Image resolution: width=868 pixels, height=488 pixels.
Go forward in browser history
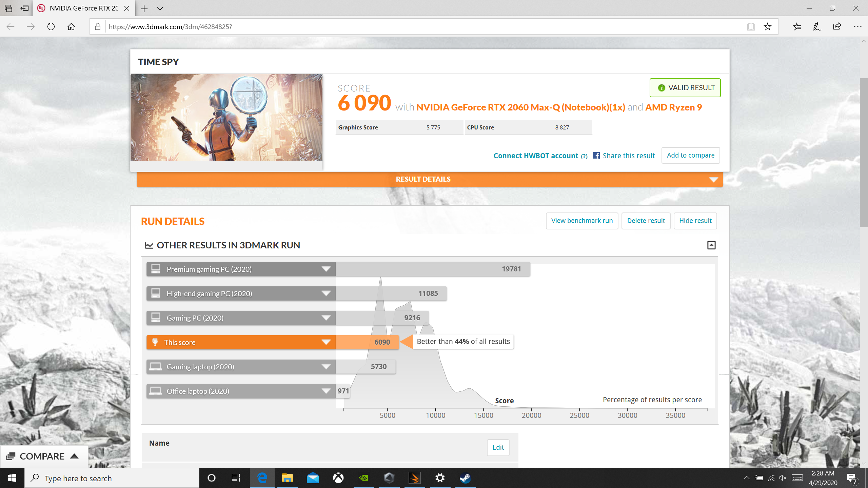point(31,26)
